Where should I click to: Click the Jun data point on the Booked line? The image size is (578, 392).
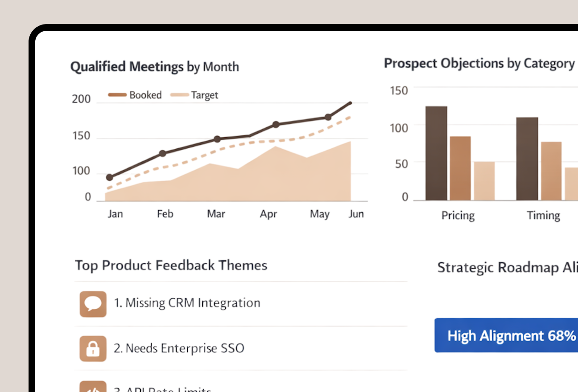click(x=351, y=102)
